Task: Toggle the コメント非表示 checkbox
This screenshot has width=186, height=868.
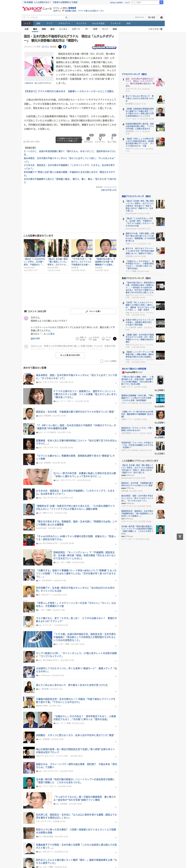Action: [x=102, y=361]
